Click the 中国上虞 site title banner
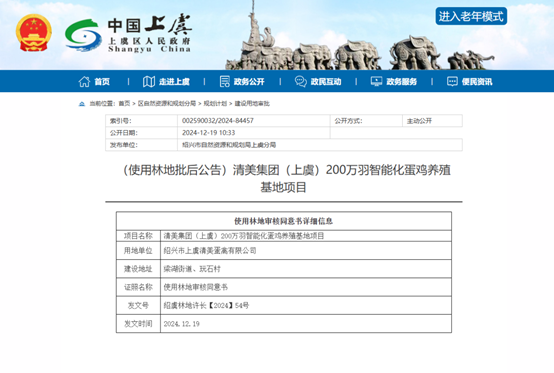 (149, 34)
